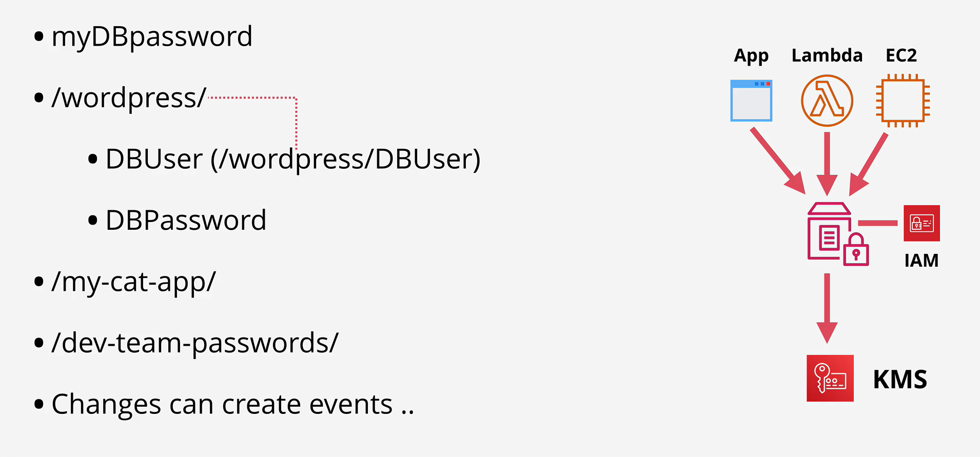Click the Changes can create events text
Viewport: 980px width, 457px height.
pos(232,404)
